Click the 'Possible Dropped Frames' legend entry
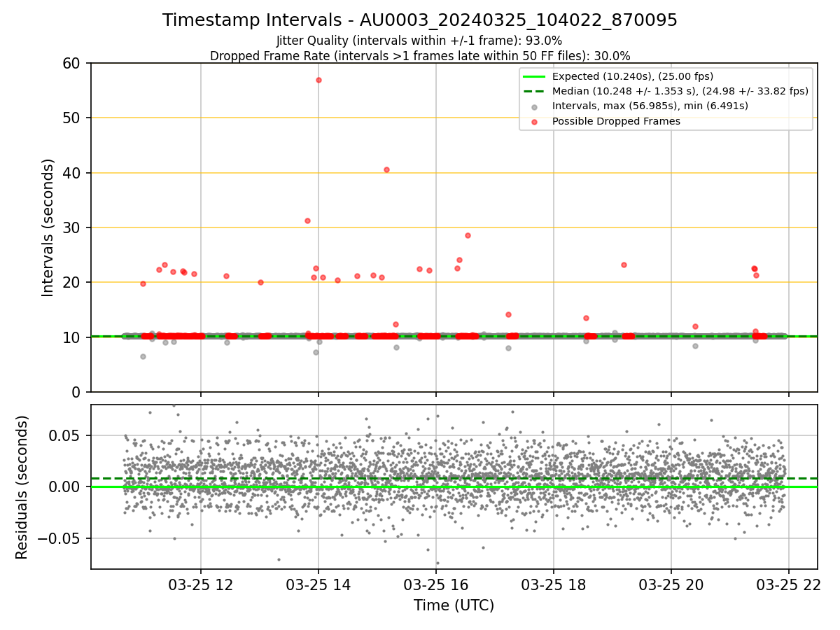 point(616,121)
